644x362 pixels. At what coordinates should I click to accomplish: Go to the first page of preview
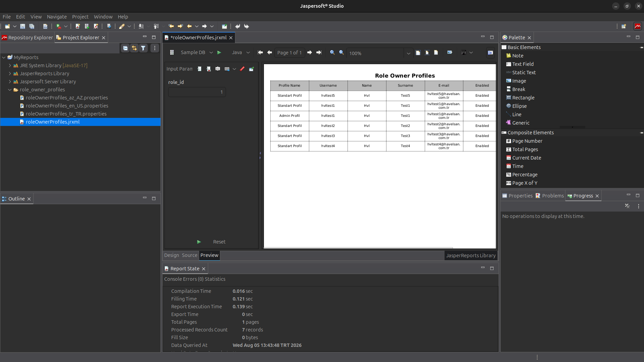(260, 52)
